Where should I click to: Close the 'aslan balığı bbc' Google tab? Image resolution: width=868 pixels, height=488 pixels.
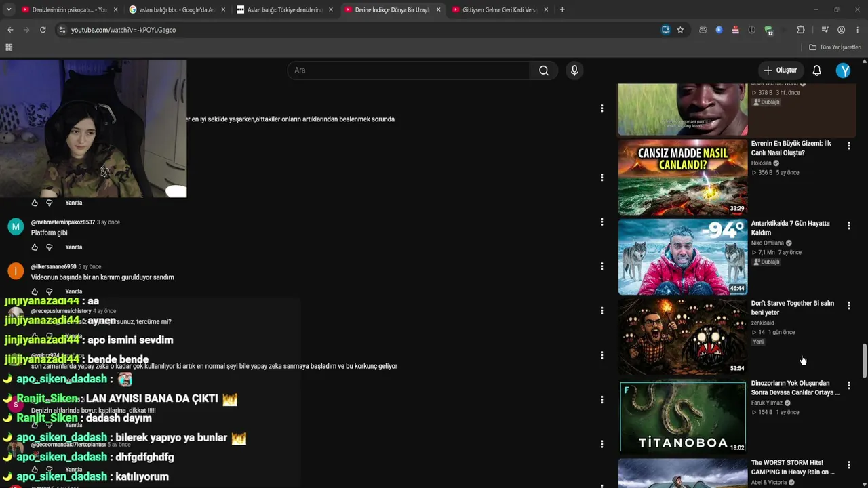tap(223, 10)
